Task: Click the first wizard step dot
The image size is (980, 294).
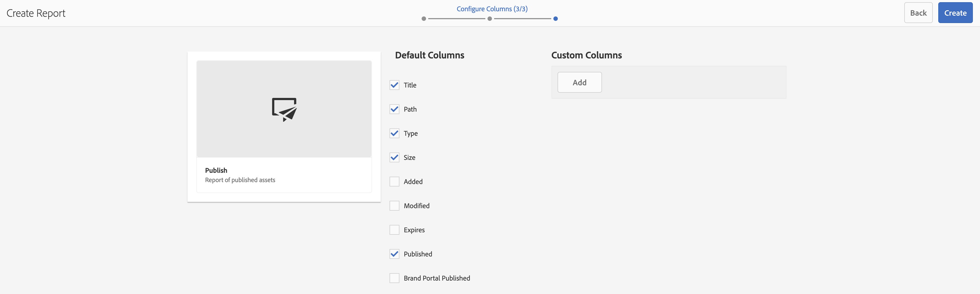Action: click(423, 19)
